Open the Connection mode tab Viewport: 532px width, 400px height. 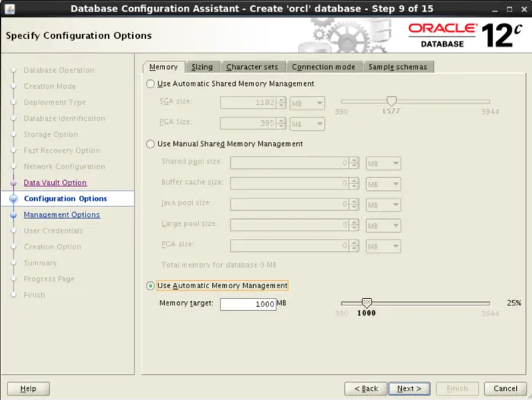[x=323, y=67]
